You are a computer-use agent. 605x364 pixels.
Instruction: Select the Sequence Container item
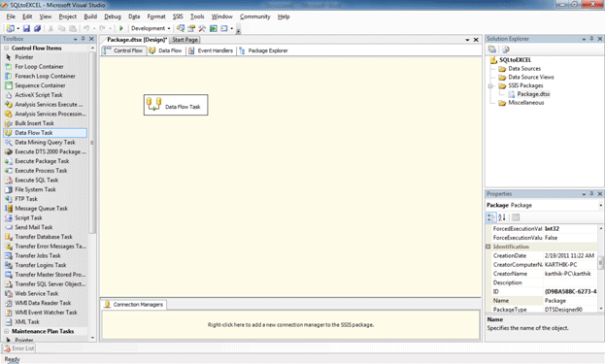click(40, 85)
